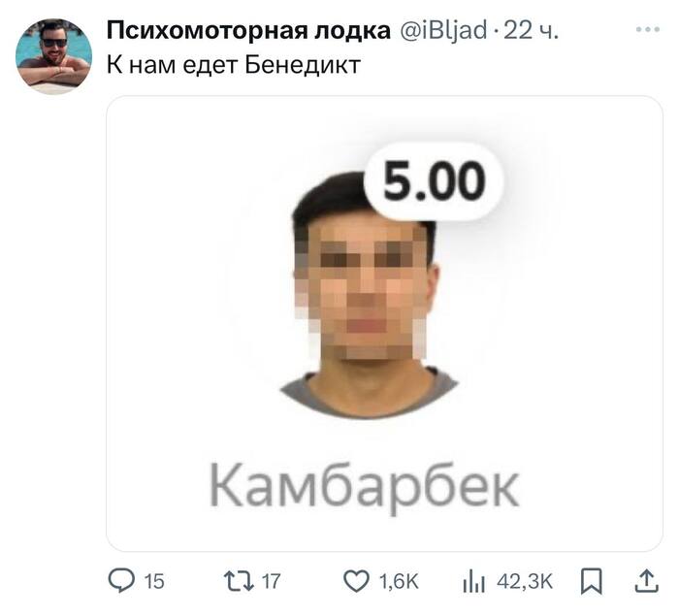Click the @iBljad handle

[443, 31]
